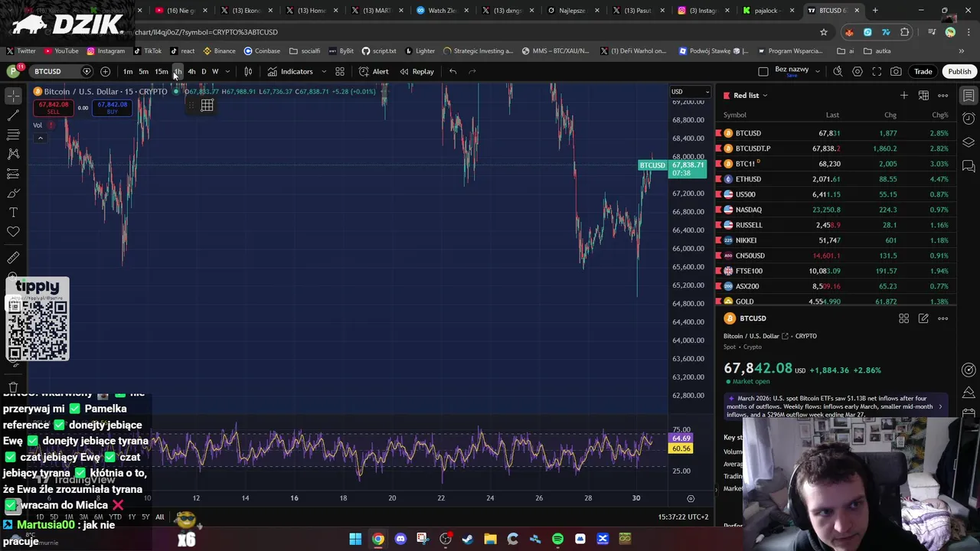
Task: Open the chats panel in right sidebar
Action: (969, 165)
